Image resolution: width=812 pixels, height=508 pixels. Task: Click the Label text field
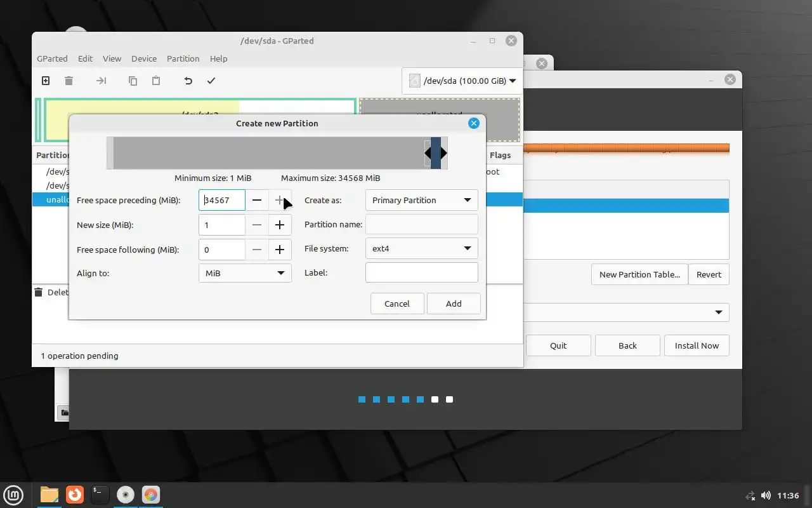click(421, 272)
